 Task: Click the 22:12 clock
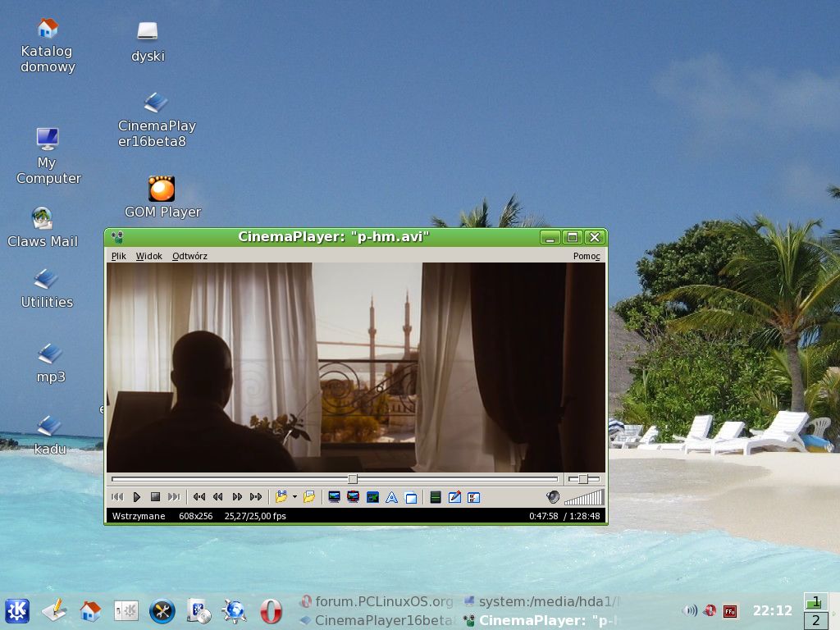tap(772, 610)
